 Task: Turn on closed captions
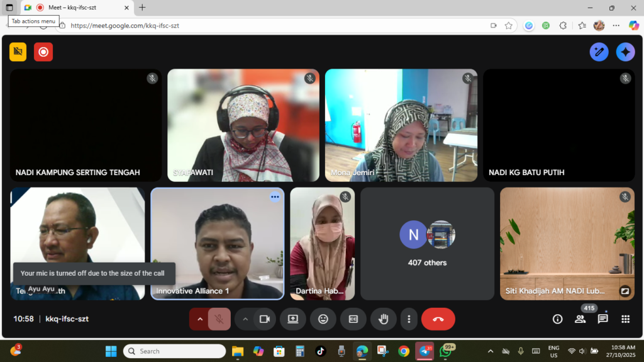(353, 319)
